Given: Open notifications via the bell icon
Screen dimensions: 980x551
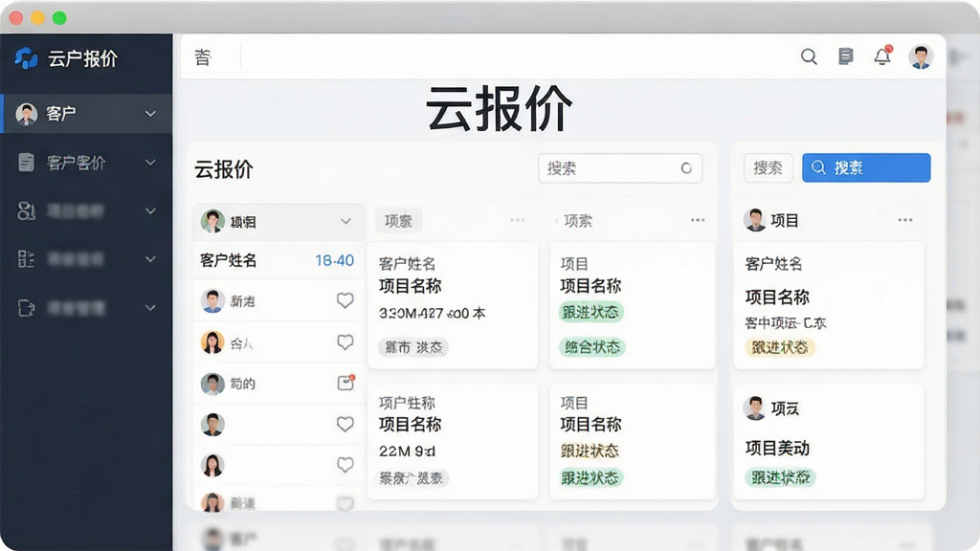Looking at the screenshot, I should coord(882,55).
